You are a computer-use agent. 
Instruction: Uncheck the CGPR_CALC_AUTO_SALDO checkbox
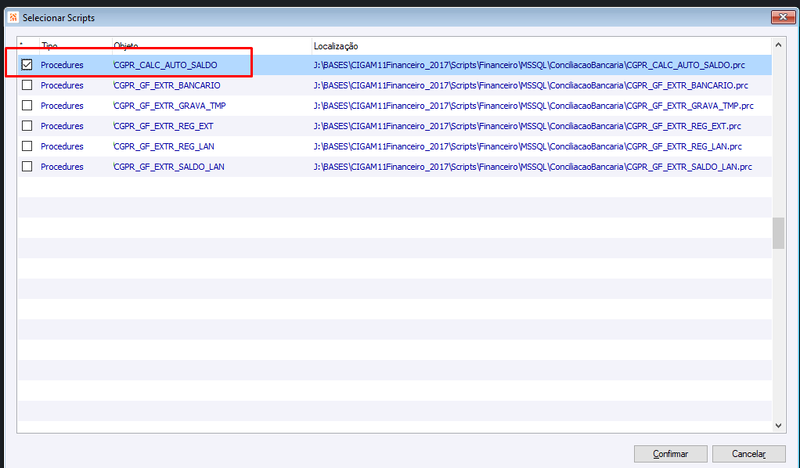(27, 65)
